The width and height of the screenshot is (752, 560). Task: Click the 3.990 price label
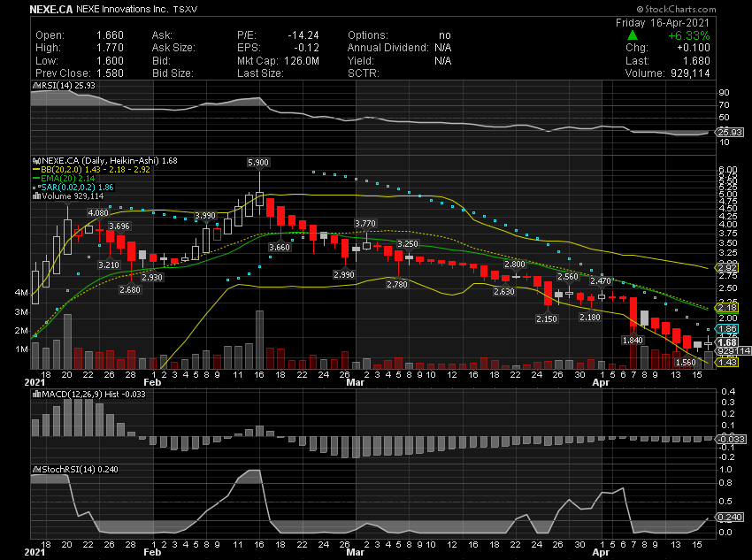205,216
